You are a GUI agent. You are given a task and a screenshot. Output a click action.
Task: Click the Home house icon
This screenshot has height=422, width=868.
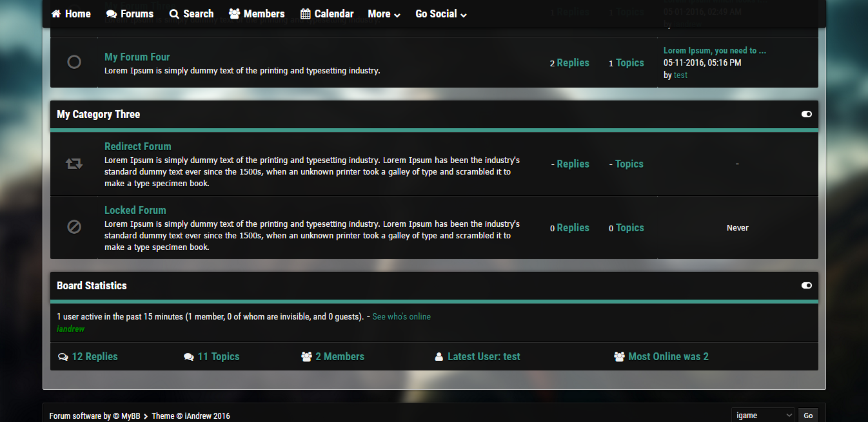56,14
